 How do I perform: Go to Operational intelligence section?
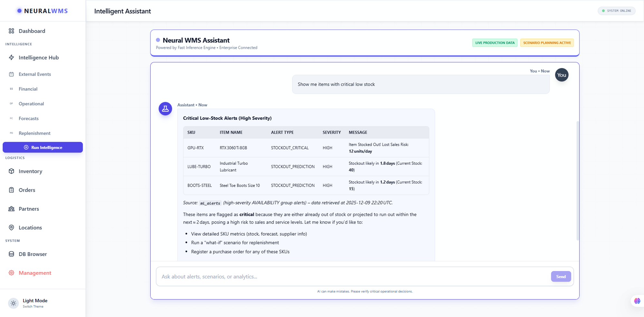[31, 104]
